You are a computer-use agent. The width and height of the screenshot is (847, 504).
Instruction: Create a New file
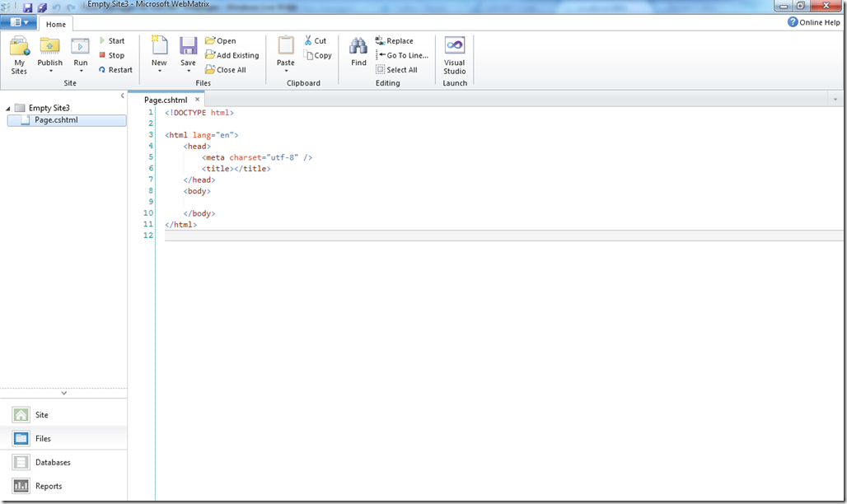coord(159,46)
